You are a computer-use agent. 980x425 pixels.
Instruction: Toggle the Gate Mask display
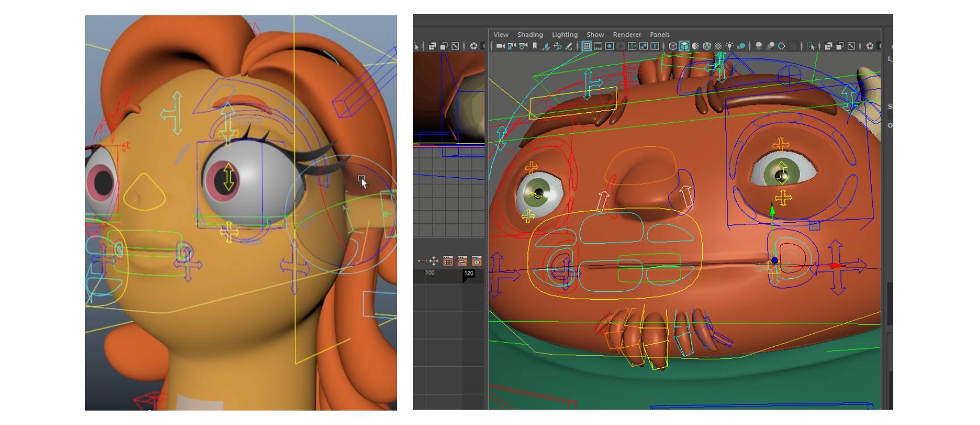coord(621,46)
